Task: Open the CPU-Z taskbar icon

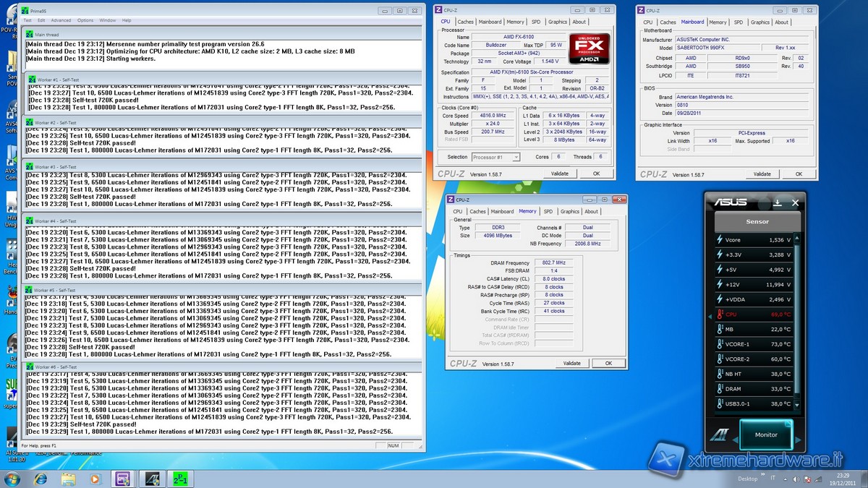Action: click(121, 478)
